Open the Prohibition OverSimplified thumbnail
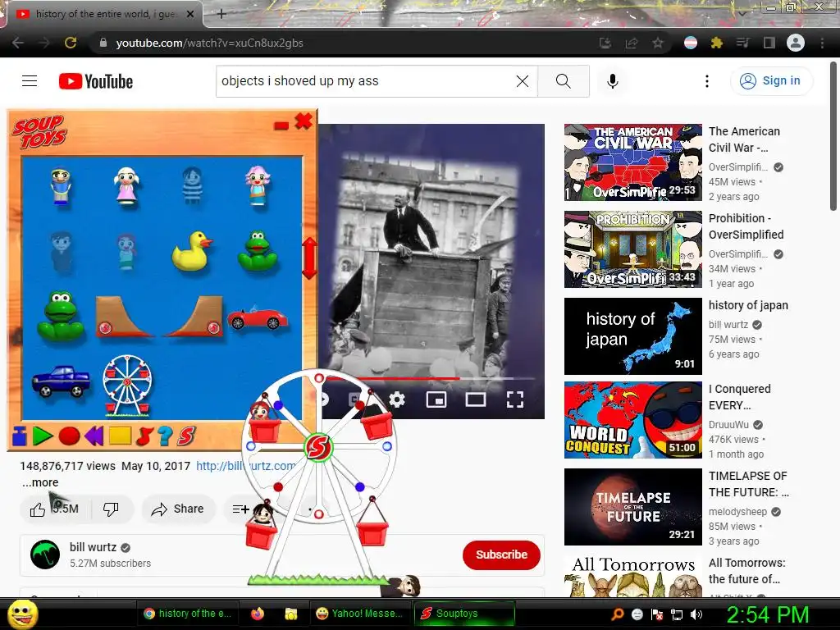 pyautogui.click(x=632, y=249)
